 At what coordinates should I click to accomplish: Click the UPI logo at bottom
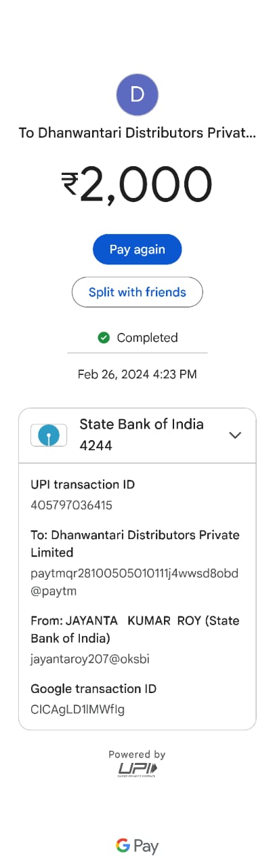click(x=137, y=770)
